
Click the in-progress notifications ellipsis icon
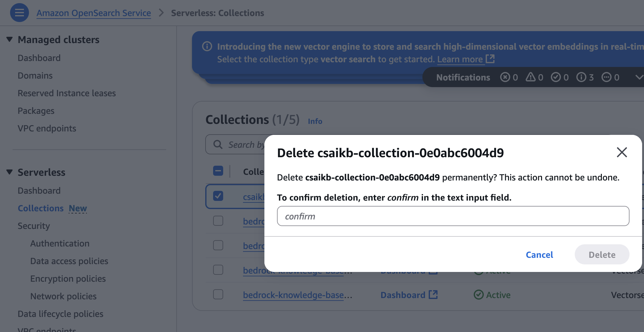pos(606,77)
